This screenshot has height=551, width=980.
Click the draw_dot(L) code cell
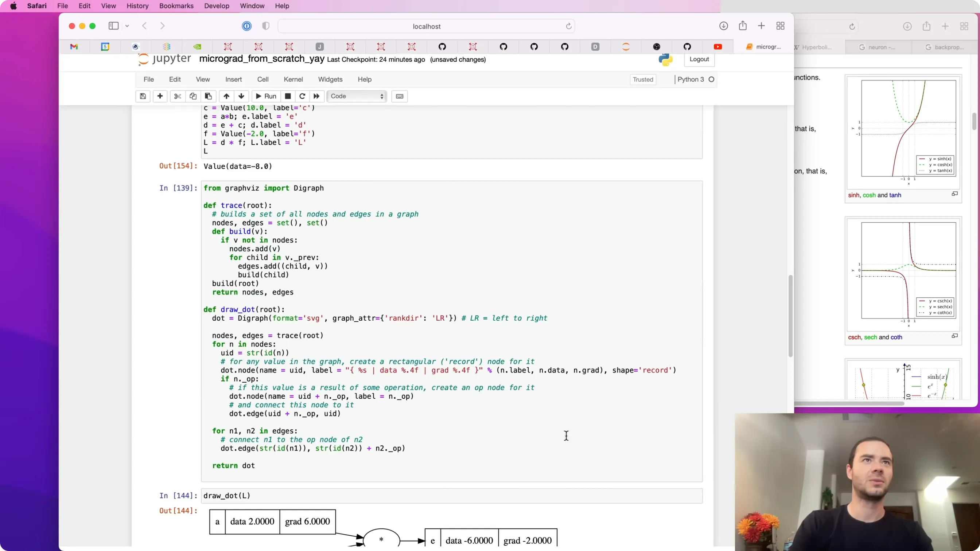pos(452,496)
